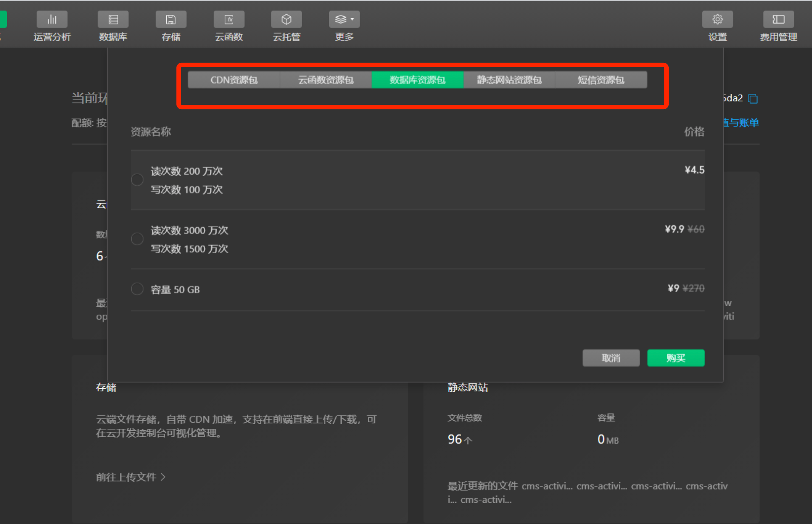Switch to CDN资源包 tab

pyautogui.click(x=234, y=80)
